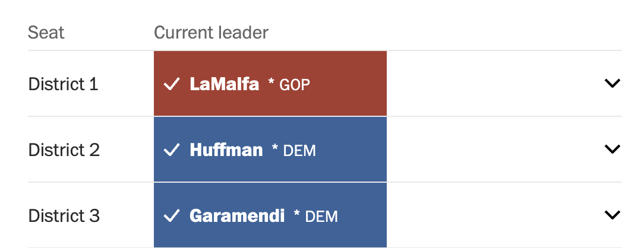Expand the District 1 row chevron
The width and height of the screenshot is (644, 248).
612,83
